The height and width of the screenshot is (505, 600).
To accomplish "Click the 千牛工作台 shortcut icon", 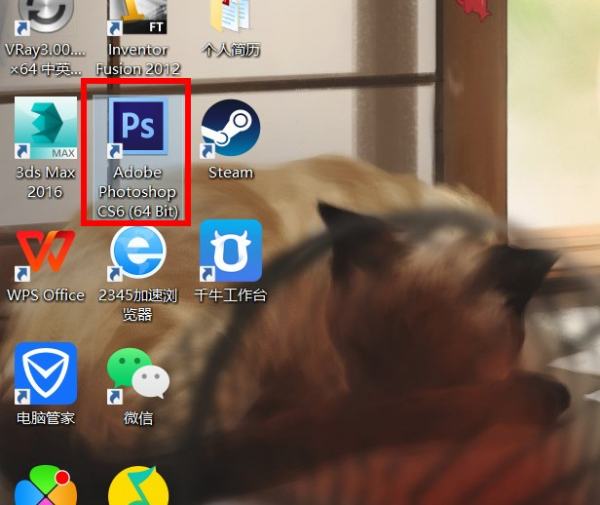I will point(231,251).
